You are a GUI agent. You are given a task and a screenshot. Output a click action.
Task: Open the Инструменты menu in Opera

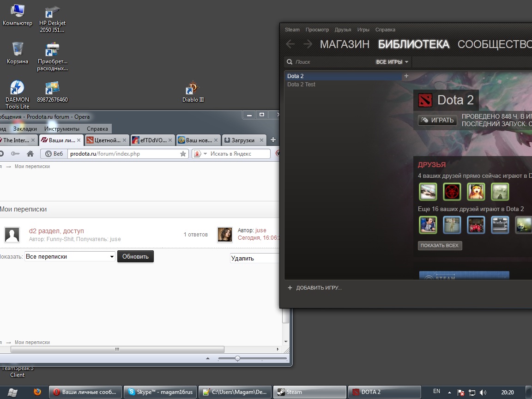(62, 128)
